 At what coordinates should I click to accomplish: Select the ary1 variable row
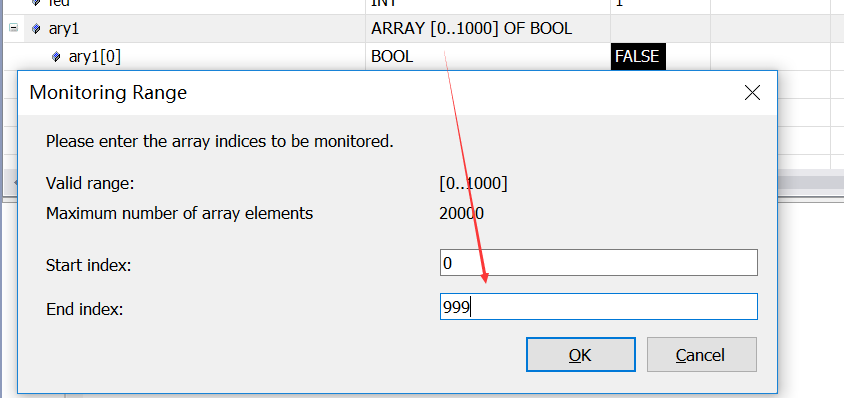click(x=422, y=29)
